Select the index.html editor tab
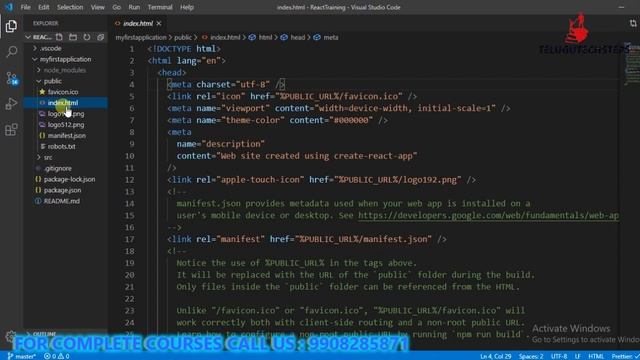Image resolution: width=640 pixels, height=360 pixels. pyautogui.click(x=138, y=23)
